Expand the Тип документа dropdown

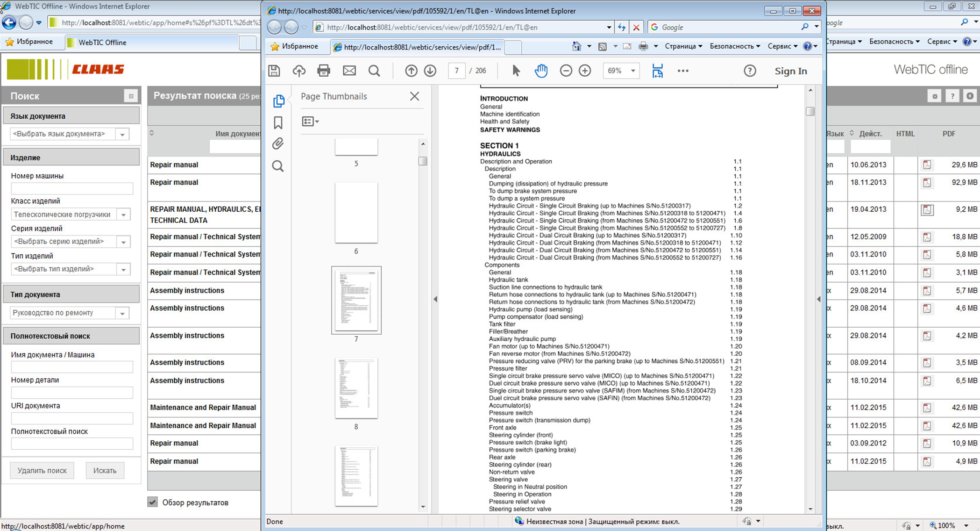(x=122, y=313)
